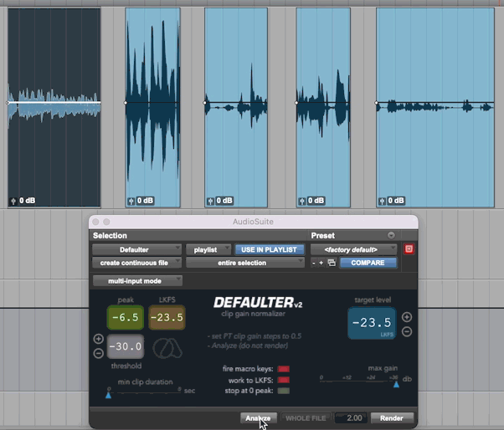Toggle the stop at 0 peak indicator
Screen dimensions: 504x430
coord(284,391)
